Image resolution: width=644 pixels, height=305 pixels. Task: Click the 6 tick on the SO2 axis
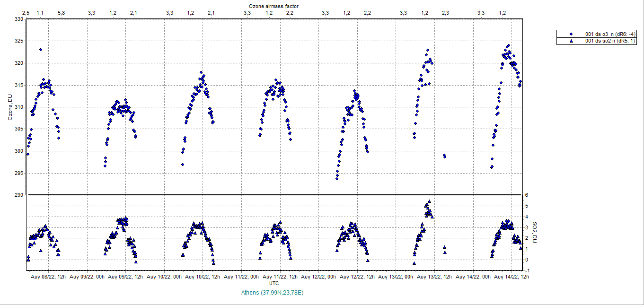click(x=526, y=195)
